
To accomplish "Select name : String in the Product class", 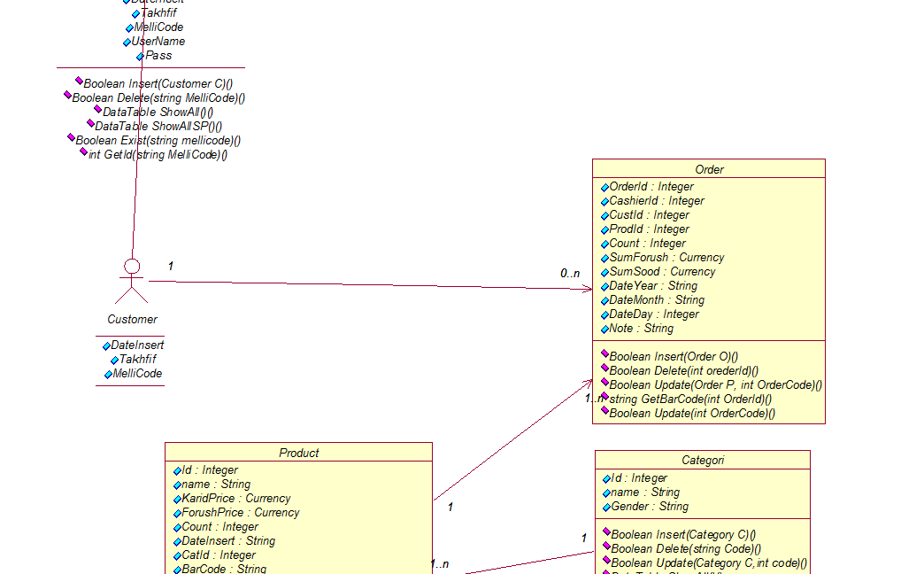I will (x=216, y=484).
